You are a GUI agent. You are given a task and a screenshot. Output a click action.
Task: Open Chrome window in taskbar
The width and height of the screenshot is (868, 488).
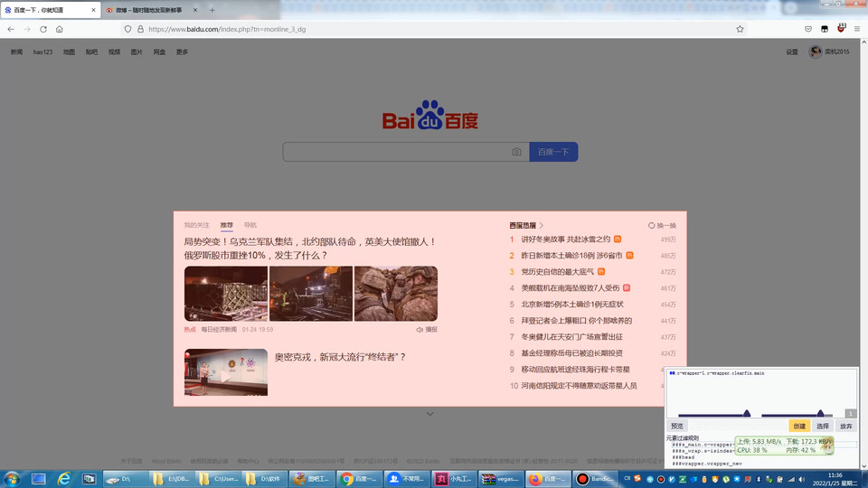click(x=359, y=479)
